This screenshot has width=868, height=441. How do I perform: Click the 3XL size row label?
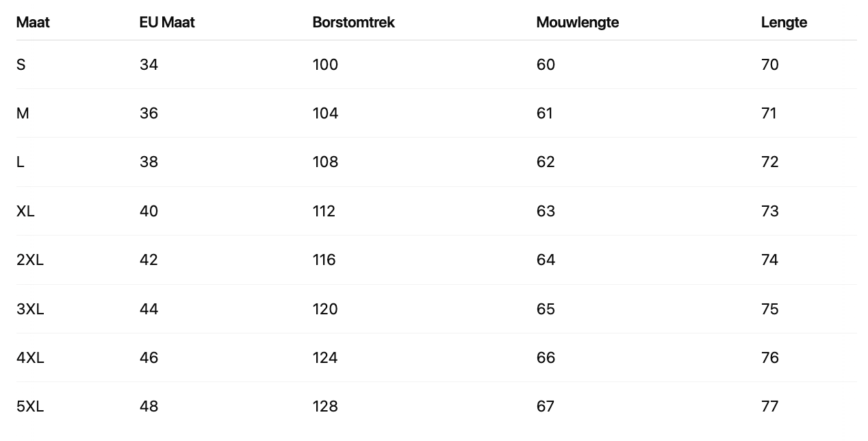pyautogui.click(x=30, y=310)
